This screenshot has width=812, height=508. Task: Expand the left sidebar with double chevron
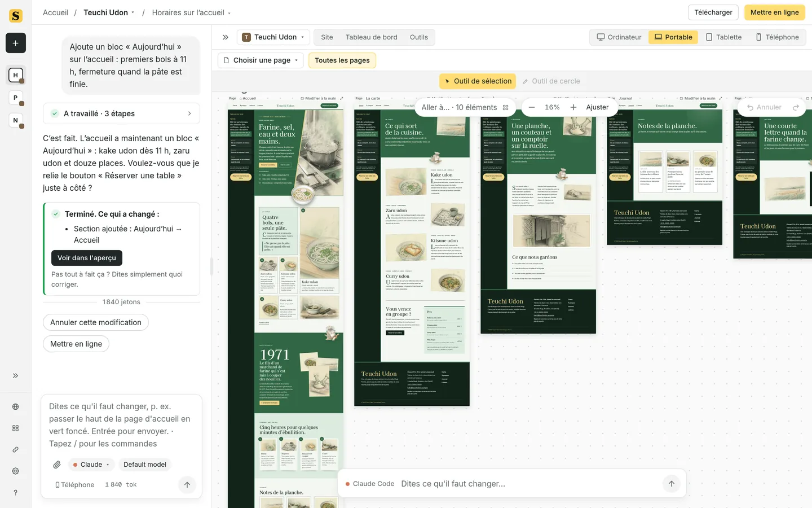tap(16, 375)
